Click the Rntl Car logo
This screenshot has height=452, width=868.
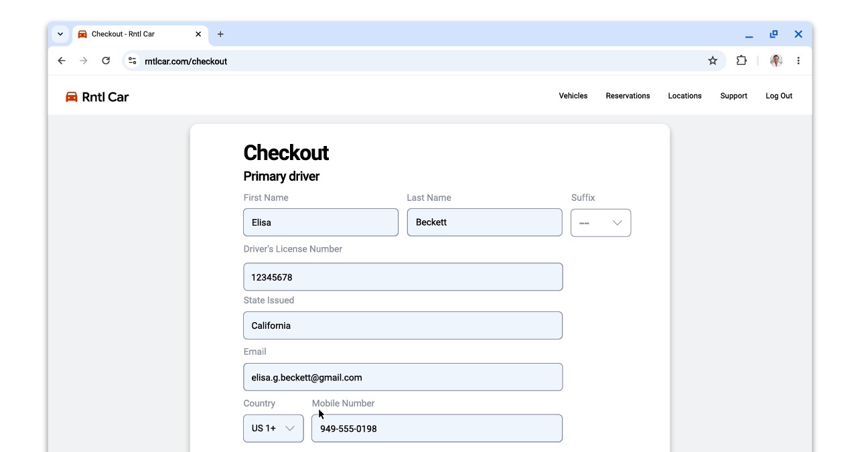point(97,97)
